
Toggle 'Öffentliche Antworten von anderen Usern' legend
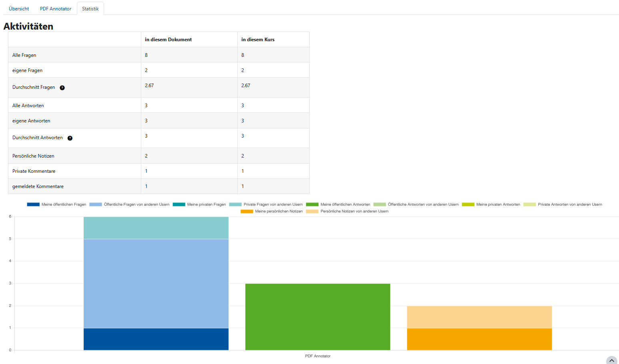416,204
